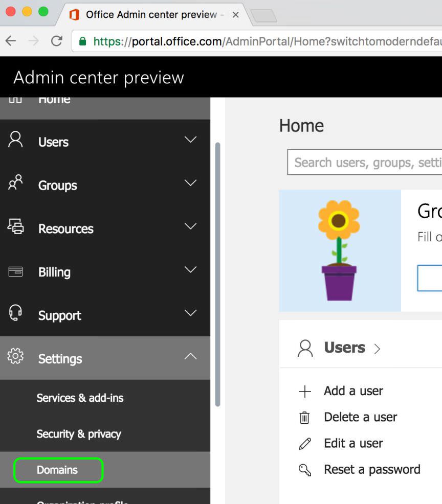Click Edit a user link

coord(353,444)
